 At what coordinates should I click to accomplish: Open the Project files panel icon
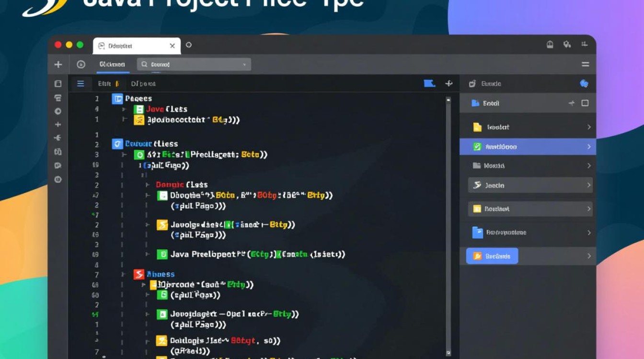point(58,83)
